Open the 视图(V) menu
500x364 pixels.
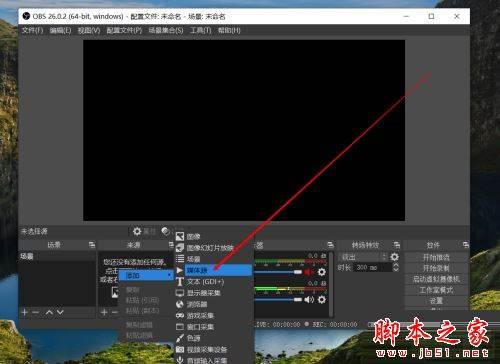(89, 30)
